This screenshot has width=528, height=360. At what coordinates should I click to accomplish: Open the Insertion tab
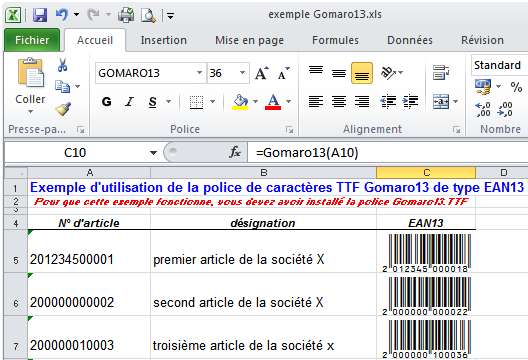point(164,40)
